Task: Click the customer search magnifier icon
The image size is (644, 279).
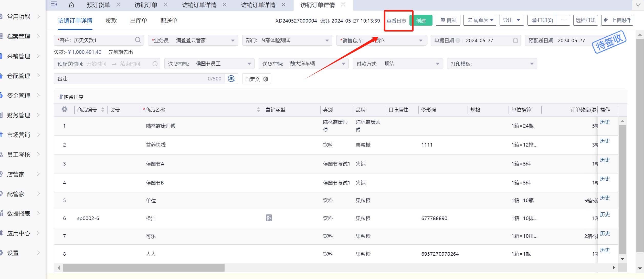Action: coord(138,40)
